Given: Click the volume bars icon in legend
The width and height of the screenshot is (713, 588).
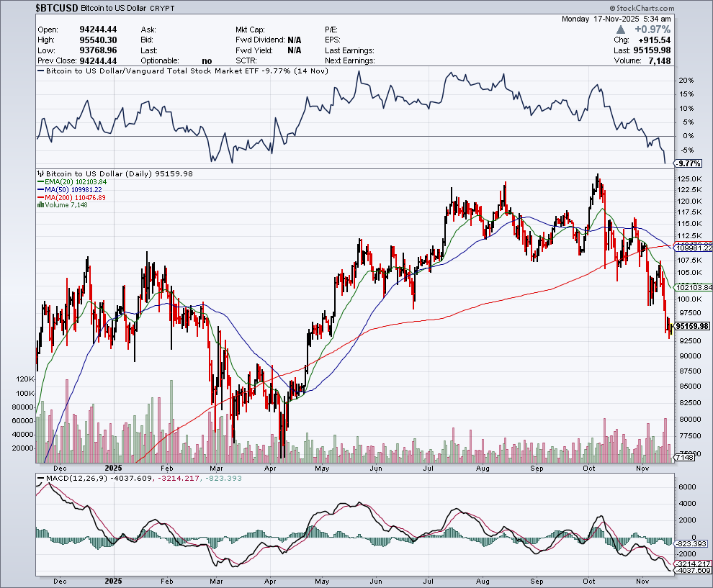Looking at the screenshot, I should [40, 205].
